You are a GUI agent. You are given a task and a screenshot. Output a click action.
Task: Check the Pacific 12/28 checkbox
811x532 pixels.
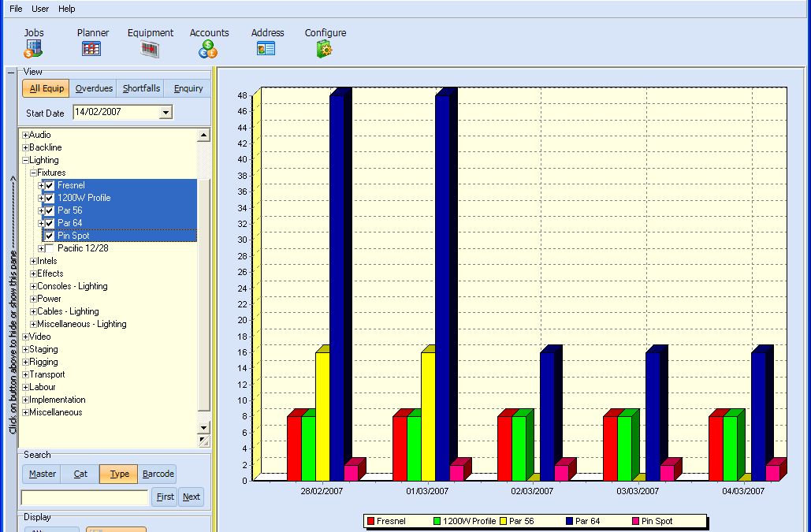(x=50, y=249)
